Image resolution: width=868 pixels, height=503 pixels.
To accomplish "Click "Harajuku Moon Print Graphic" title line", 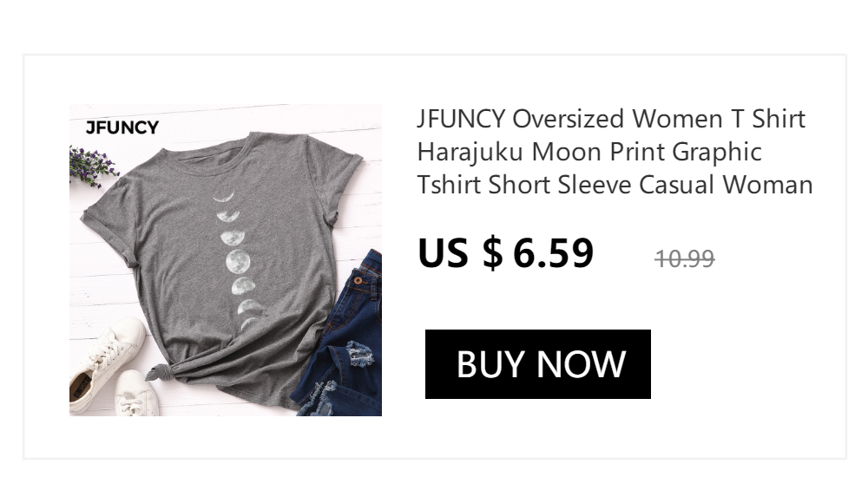I will pos(589,152).
